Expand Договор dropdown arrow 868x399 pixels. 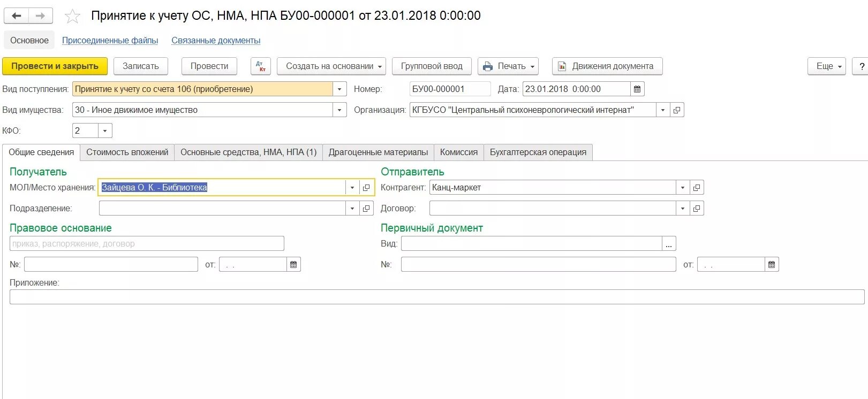(x=683, y=209)
